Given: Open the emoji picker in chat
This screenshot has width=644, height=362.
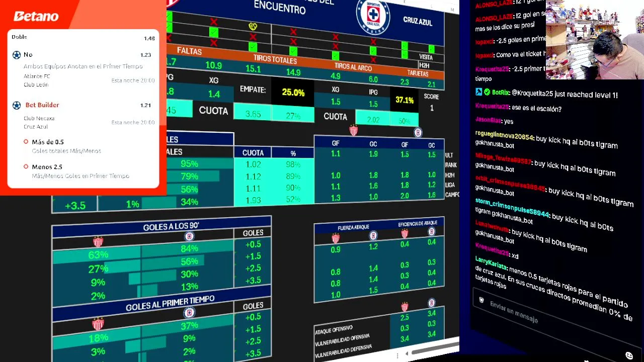Looking at the screenshot, I should point(629,356).
